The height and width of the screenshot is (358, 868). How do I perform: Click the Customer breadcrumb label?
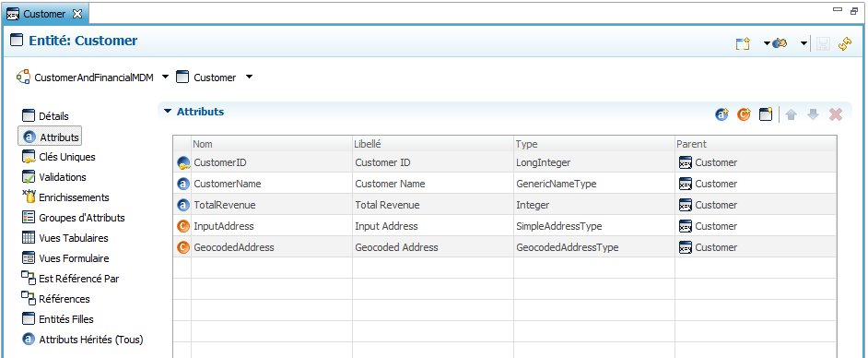click(x=215, y=78)
